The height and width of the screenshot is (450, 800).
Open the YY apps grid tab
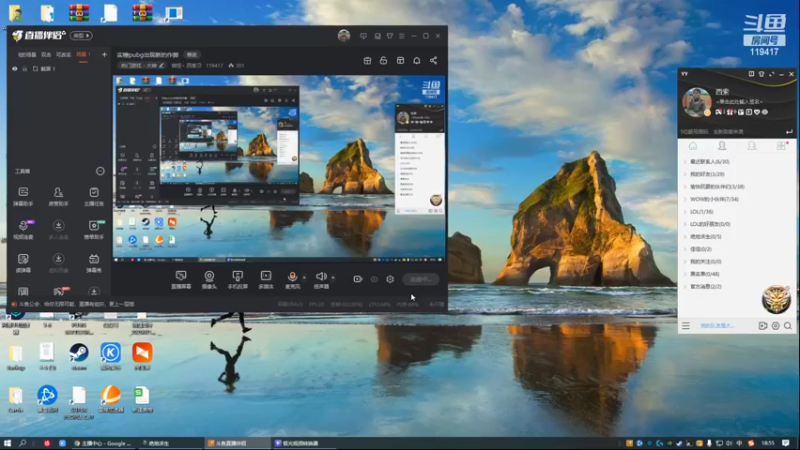(781, 146)
